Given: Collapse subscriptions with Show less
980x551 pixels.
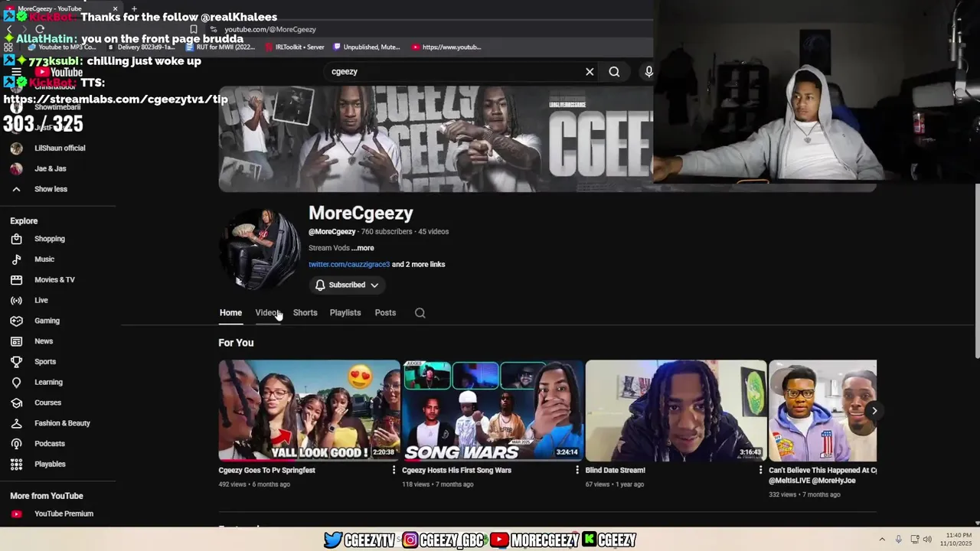Looking at the screenshot, I should click(51, 189).
